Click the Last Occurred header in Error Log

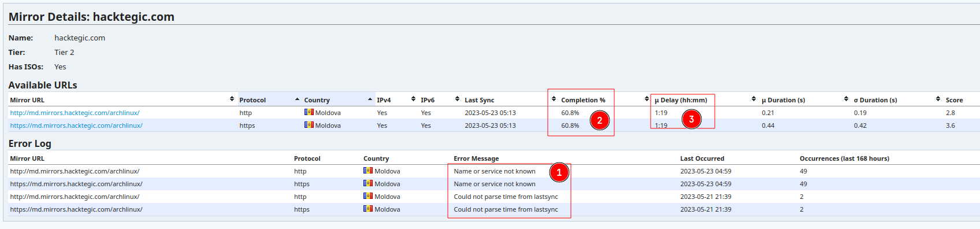point(702,158)
